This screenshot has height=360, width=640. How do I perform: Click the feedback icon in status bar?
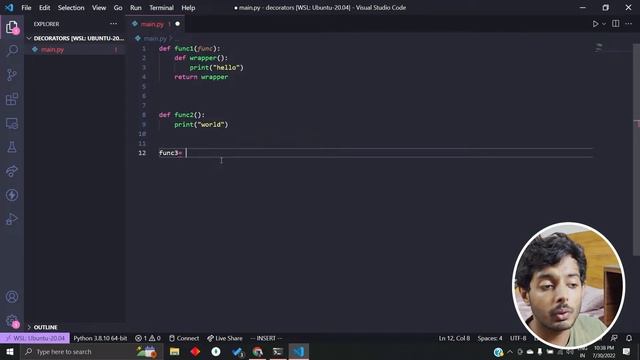pos(614,338)
